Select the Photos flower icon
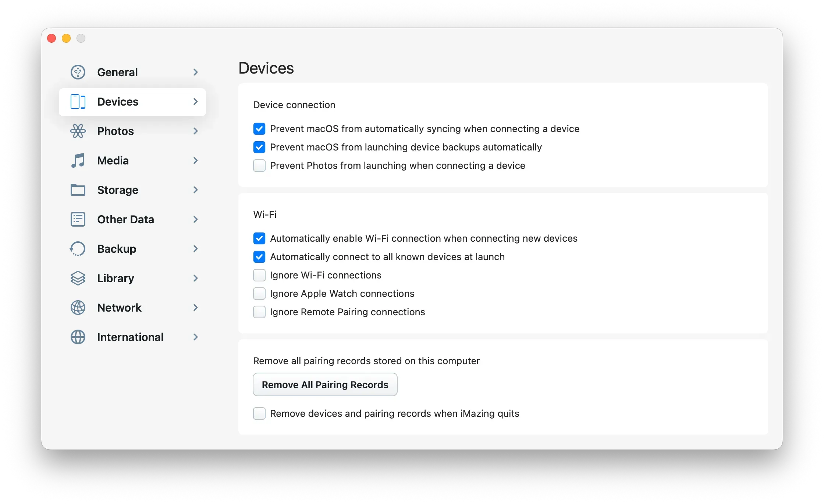824x504 pixels. 78,131
